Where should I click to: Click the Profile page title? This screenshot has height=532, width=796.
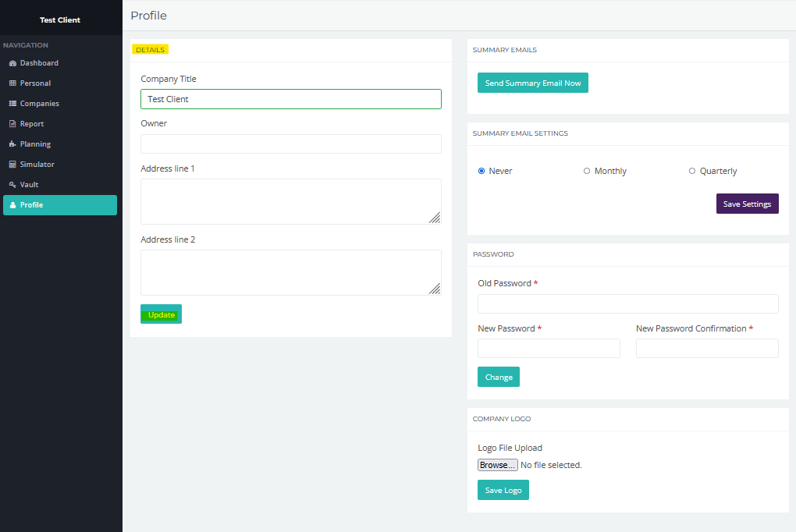pos(149,16)
